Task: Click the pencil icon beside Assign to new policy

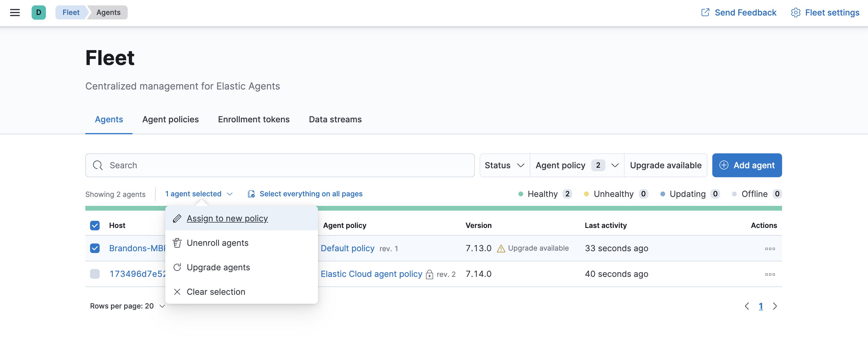Action: pos(177,218)
